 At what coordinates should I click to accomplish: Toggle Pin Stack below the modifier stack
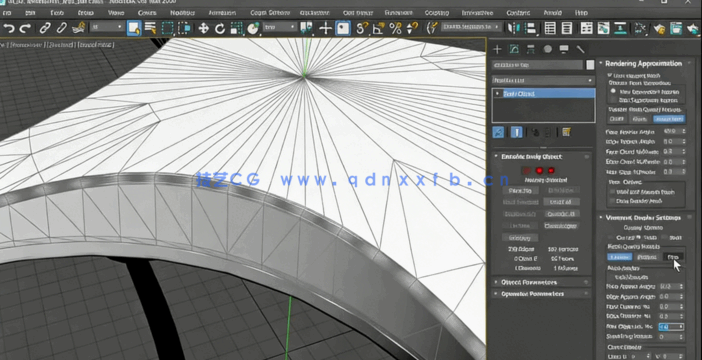pyautogui.click(x=498, y=132)
